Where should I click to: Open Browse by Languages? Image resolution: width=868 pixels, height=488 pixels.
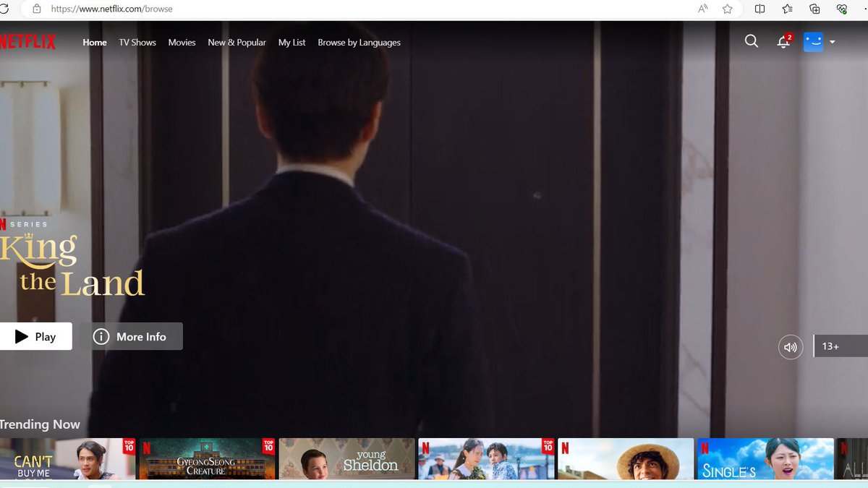click(x=359, y=43)
